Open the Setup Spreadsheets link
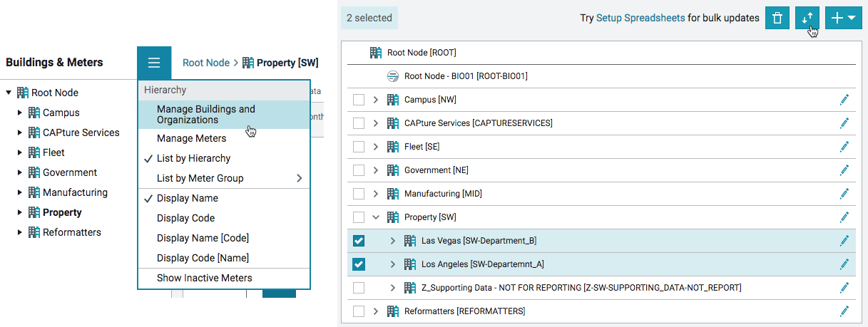Screen dimensions: 868x327 pos(640,18)
